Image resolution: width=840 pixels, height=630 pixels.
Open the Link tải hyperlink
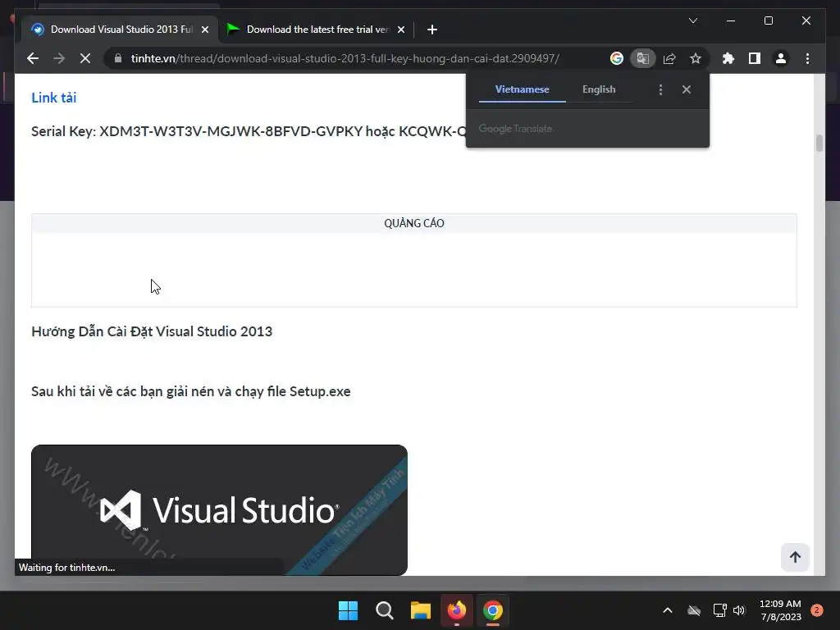click(x=53, y=98)
